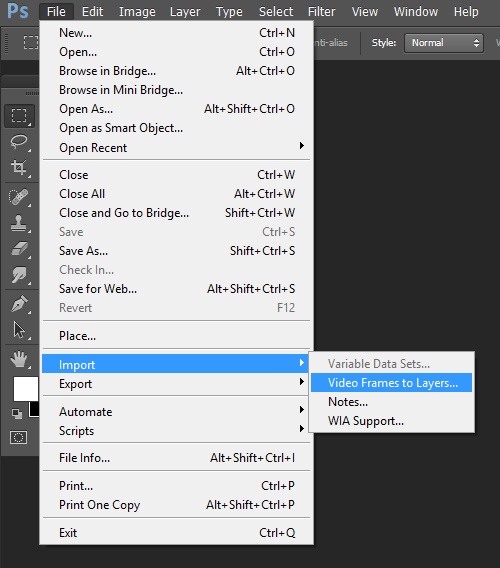Open the Type menu
This screenshot has height=568, width=500.
coord(229,12)
